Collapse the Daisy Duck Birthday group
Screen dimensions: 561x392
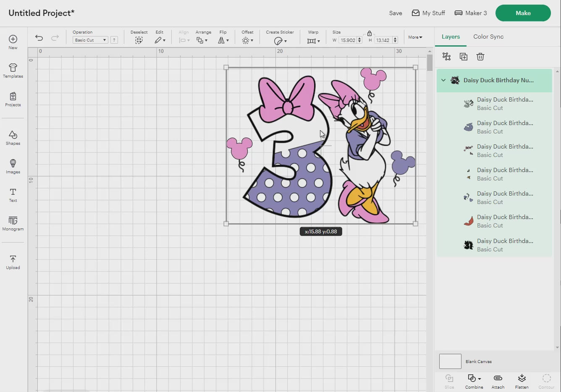[443, 80]
